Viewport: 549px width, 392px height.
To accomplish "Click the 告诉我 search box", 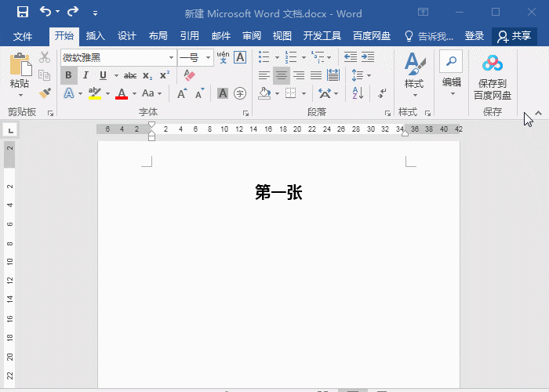I will (429, 36).
